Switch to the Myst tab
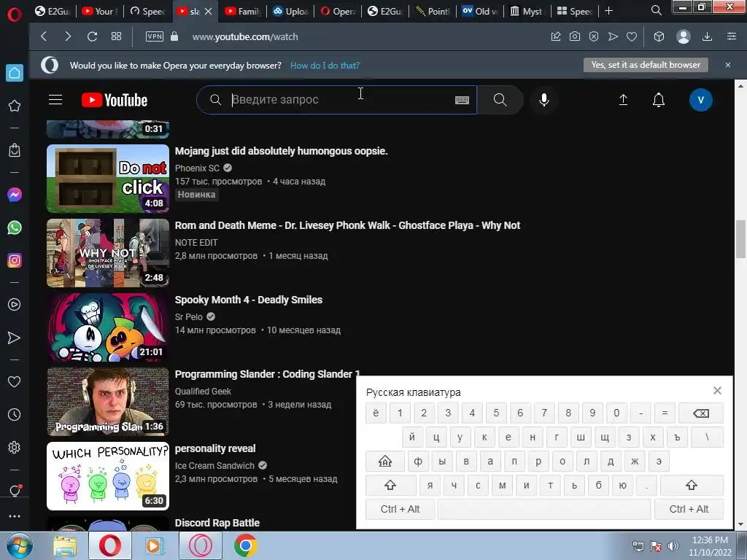This screenshot has height=560, width=747. pos(527,11)
